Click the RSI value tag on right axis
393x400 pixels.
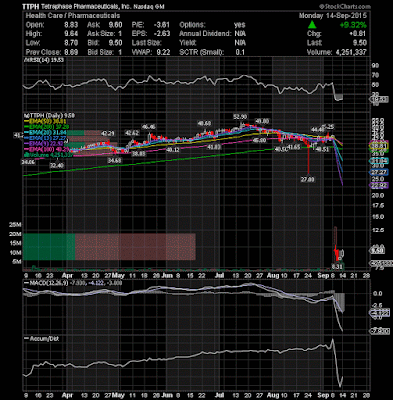pyautogui.click(x=378, y=99)
